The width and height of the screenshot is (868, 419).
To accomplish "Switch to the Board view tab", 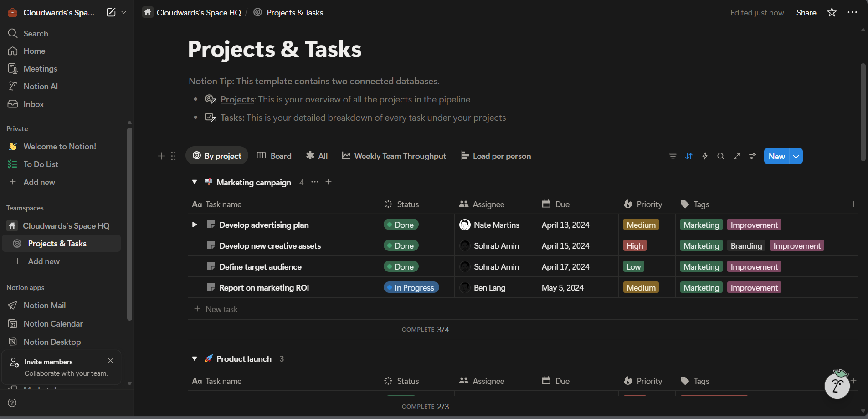I will pyautogui.click(x=274, y=156).
